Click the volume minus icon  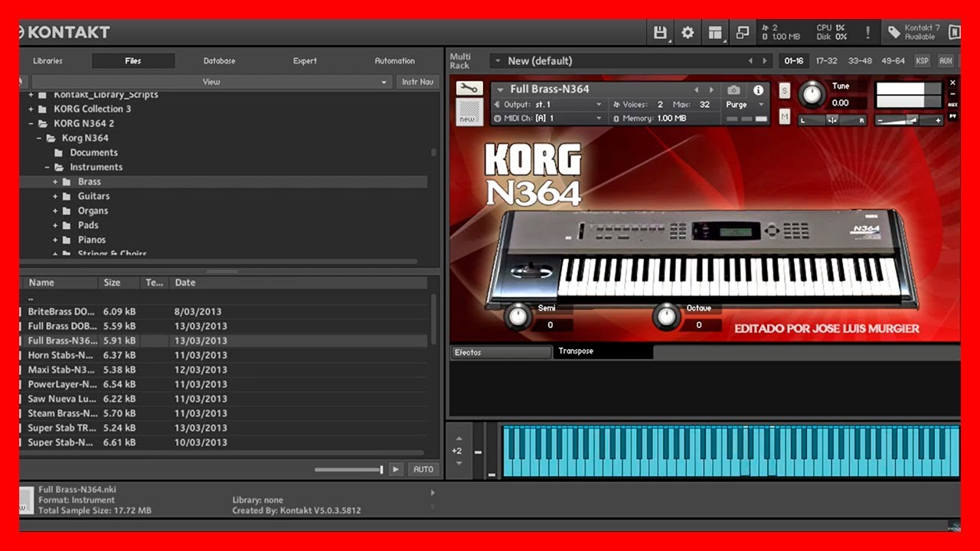(880, 120)
